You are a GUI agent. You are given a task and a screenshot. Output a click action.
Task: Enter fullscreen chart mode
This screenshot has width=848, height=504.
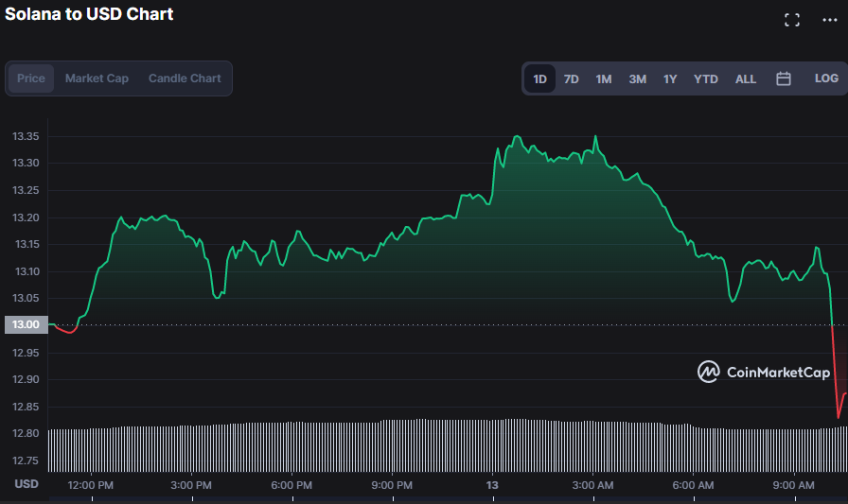tap(792, 20)
